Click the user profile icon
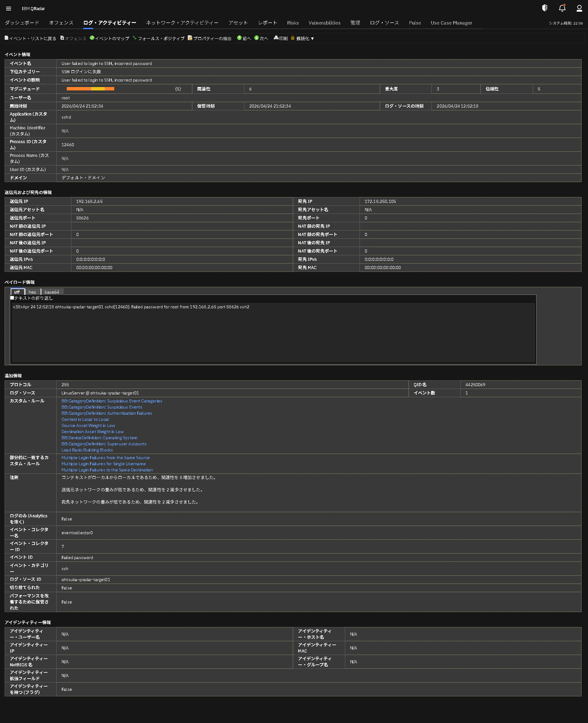588x723 pixels. pyautogui.click(x=579, y=9)
